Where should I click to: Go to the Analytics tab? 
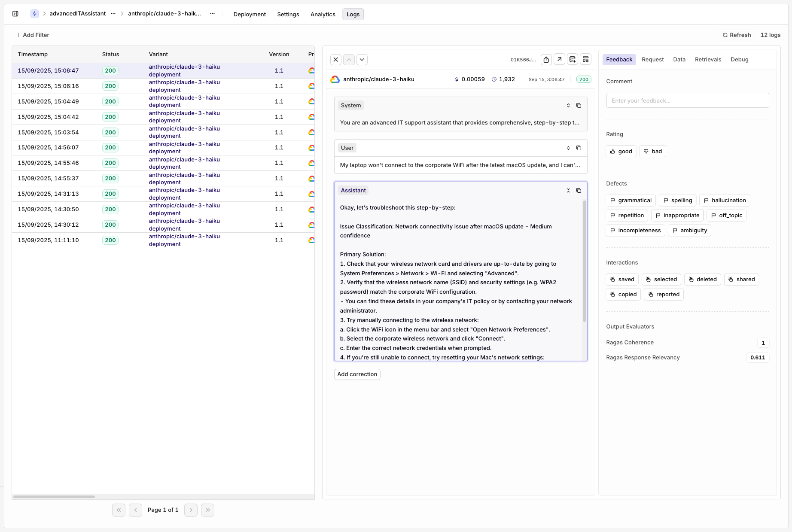coord(323,14)
